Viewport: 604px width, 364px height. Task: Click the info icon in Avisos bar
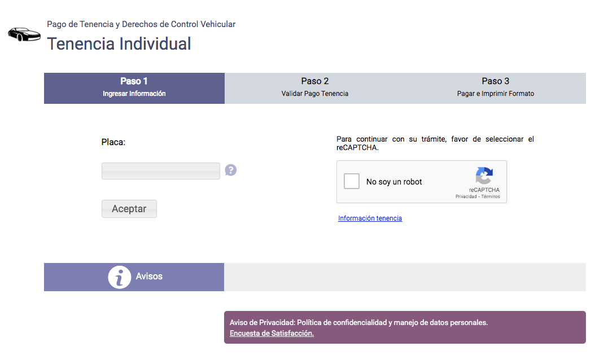[119, 277]
